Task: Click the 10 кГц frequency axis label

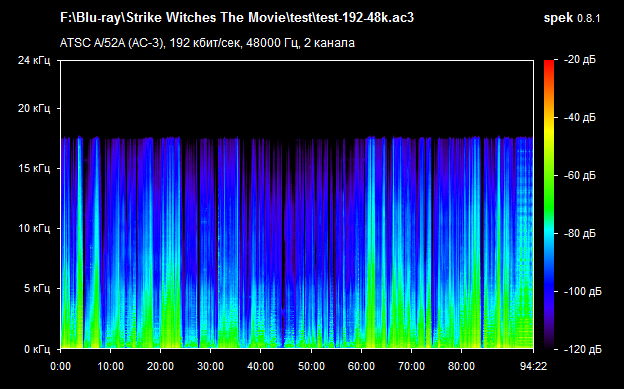Action: [34, 228]
